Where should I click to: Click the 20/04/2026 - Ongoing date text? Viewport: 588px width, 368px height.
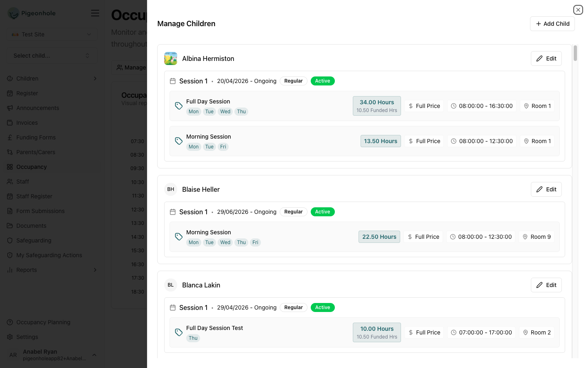[x=247, y=81]
